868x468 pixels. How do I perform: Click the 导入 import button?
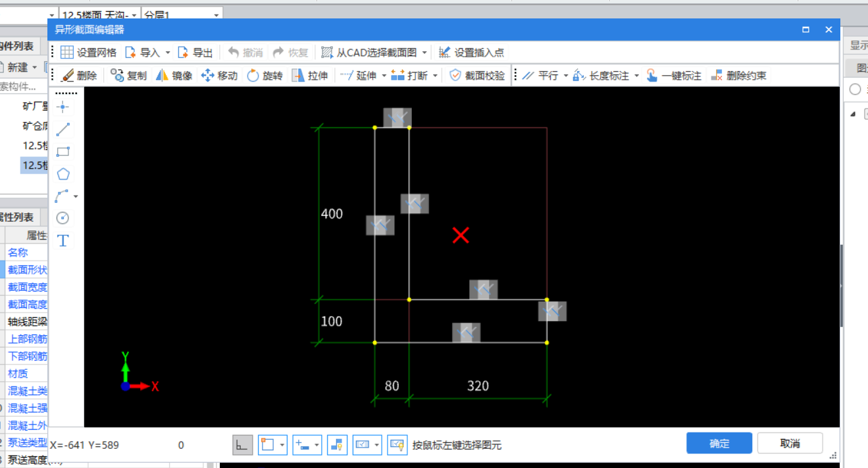pos(142,53)
